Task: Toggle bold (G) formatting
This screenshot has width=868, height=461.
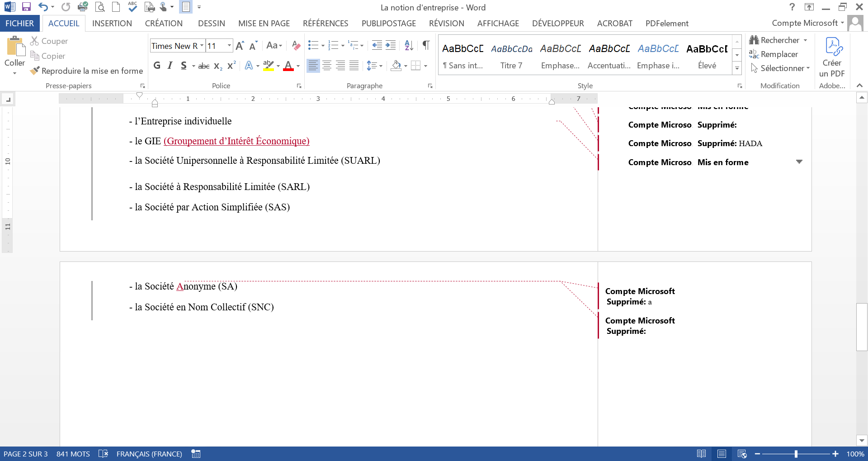Action: [157, 66]
